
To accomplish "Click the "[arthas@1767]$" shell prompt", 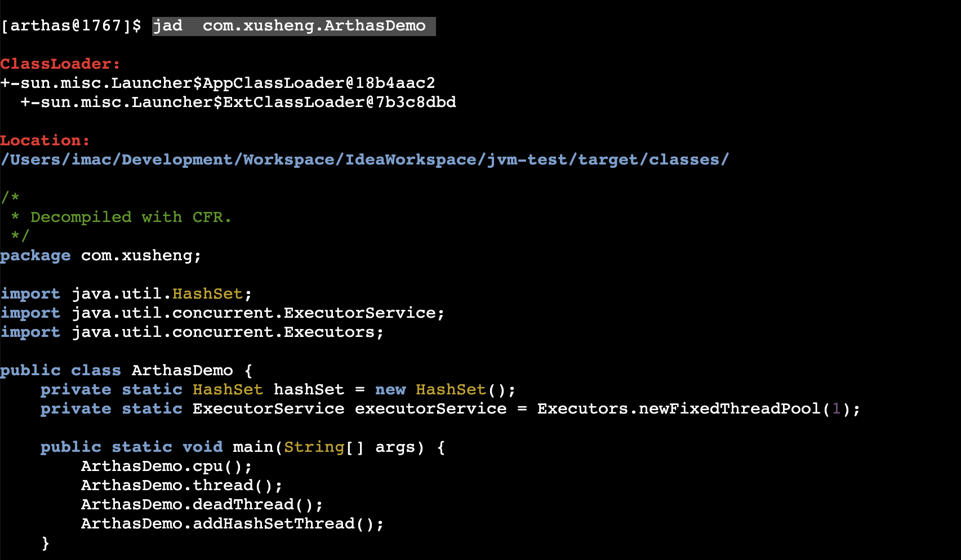I will [71, 26].
